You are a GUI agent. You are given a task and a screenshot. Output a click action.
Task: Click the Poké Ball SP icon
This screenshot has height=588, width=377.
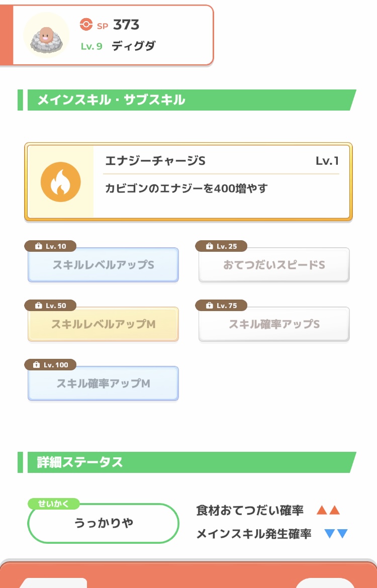point(86,24)
